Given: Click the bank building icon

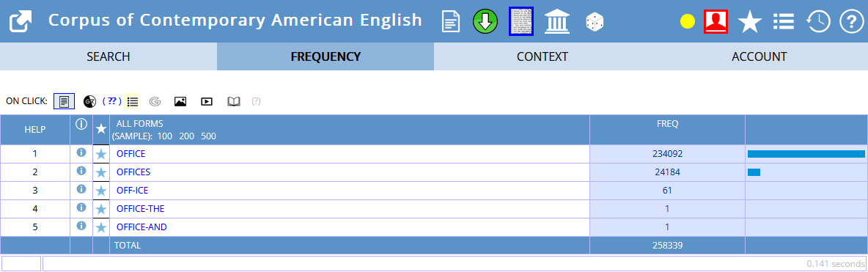Looking at the screenshot, I should click(x=557, y=21).
